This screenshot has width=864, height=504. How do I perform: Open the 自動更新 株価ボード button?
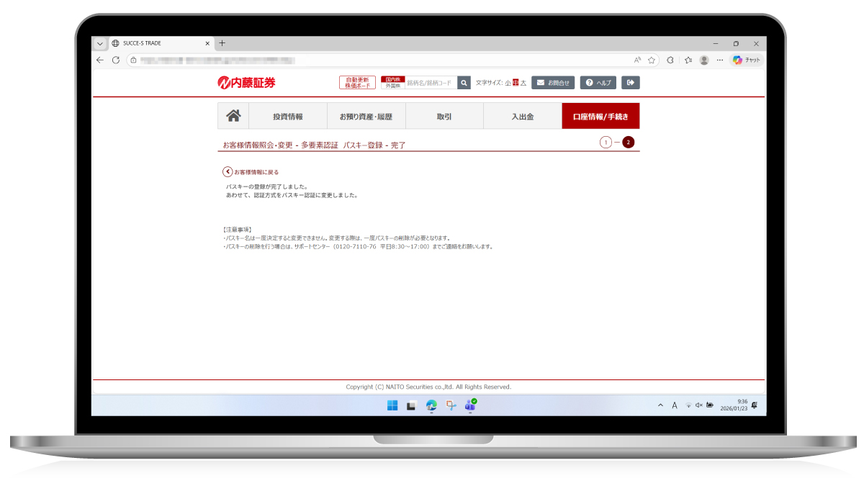[x=357, y=83]
